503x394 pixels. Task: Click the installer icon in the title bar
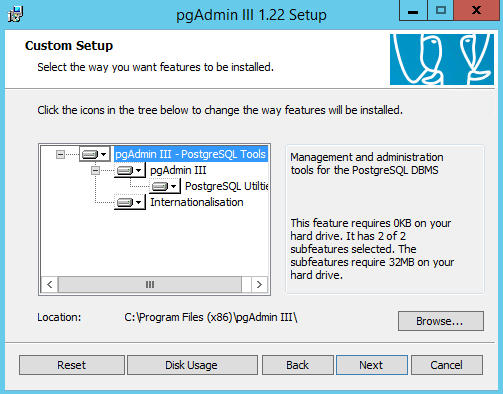(16, 15)
